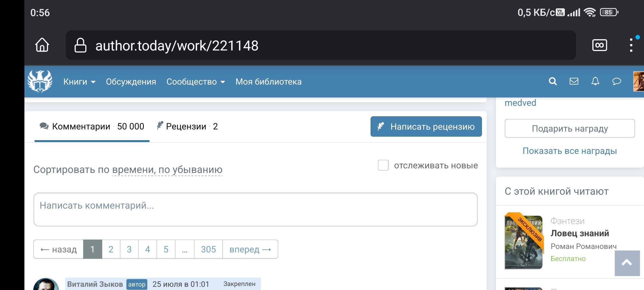Enable 'отслеживать новые' checkbox

coord(383,165)
